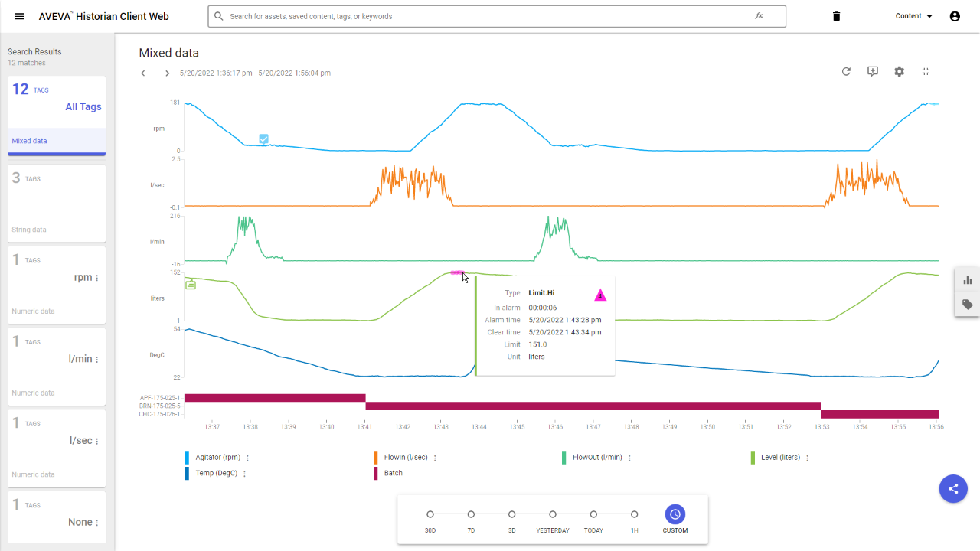Open the chart type side panel icon
Viewport: 980px width, 551px height.
coord(967,280)
